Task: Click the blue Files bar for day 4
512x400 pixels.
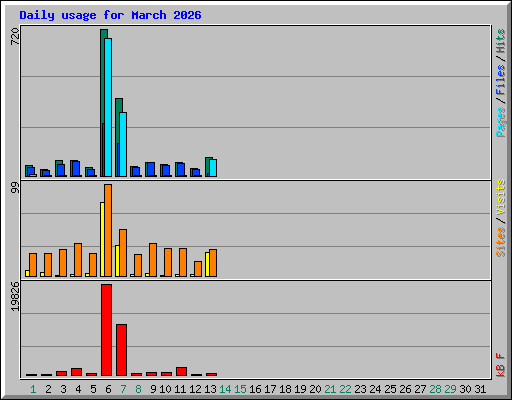Action: click(76, 169)
